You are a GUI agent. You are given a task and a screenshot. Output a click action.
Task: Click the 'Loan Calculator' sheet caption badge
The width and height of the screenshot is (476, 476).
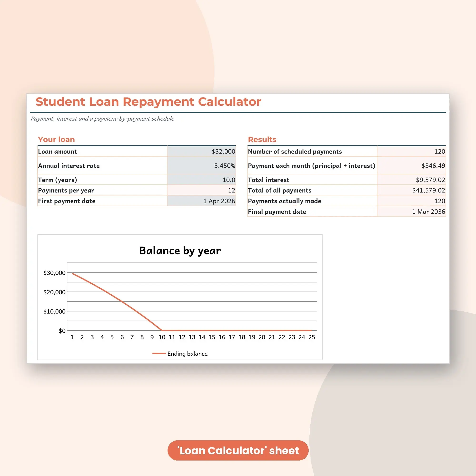(x=238, y=450)
